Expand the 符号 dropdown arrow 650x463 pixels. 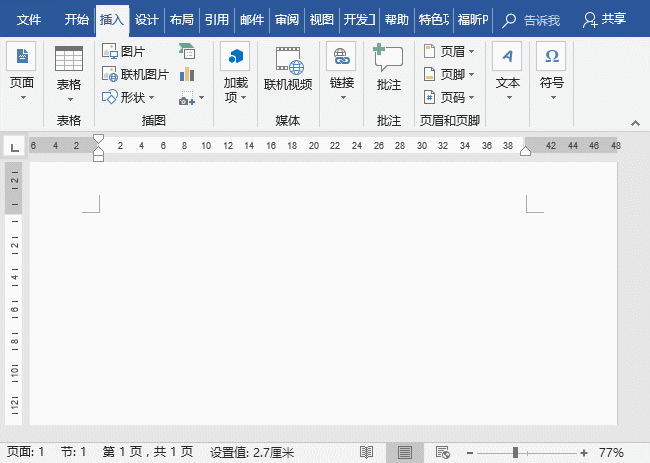pos(553,98)
